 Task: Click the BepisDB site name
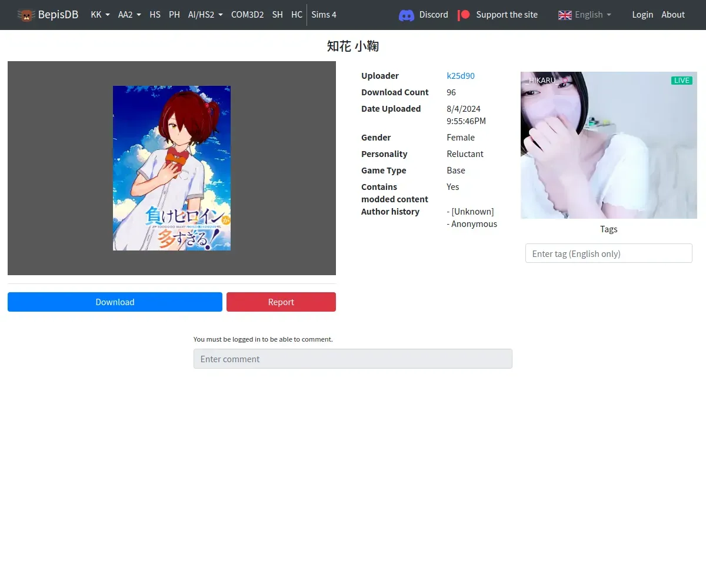pyautogui.click(x=58, y=15)
